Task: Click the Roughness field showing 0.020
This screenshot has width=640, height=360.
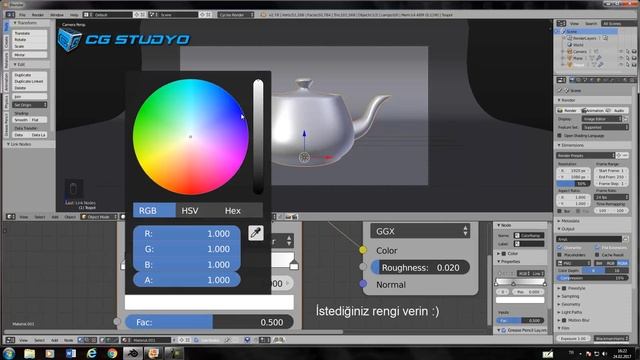Action: tap(420, 267)
